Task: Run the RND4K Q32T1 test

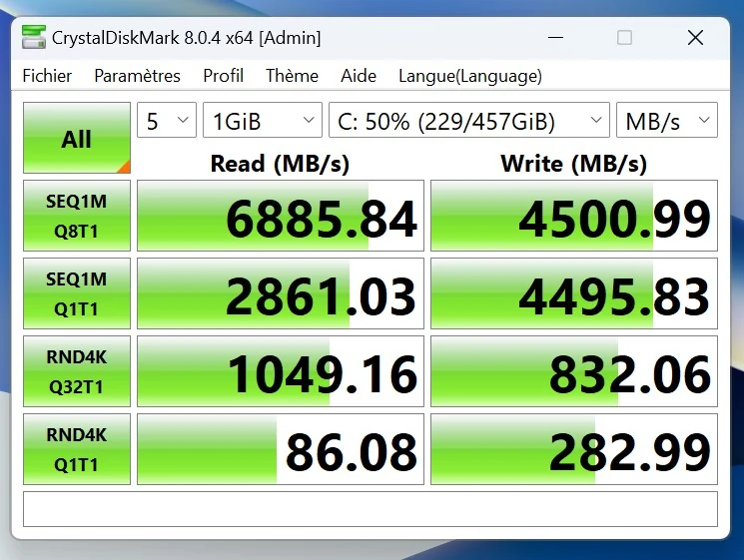Action: (77, 371)
